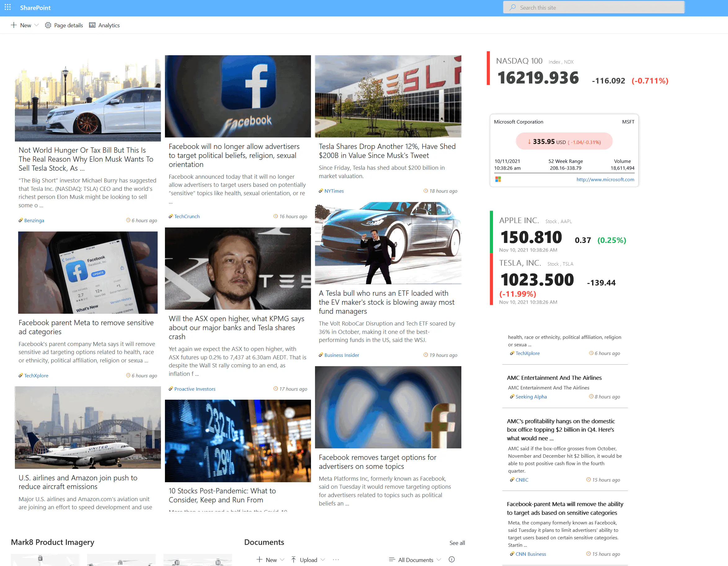Open the Documents ellipsis more options
This screenshot has height=566, width=728.
click(336, 560)
